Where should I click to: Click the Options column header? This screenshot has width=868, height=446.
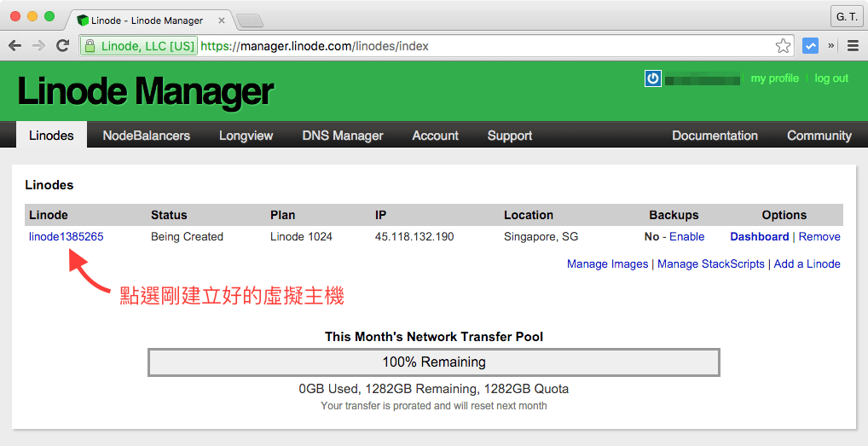[784, 215]
